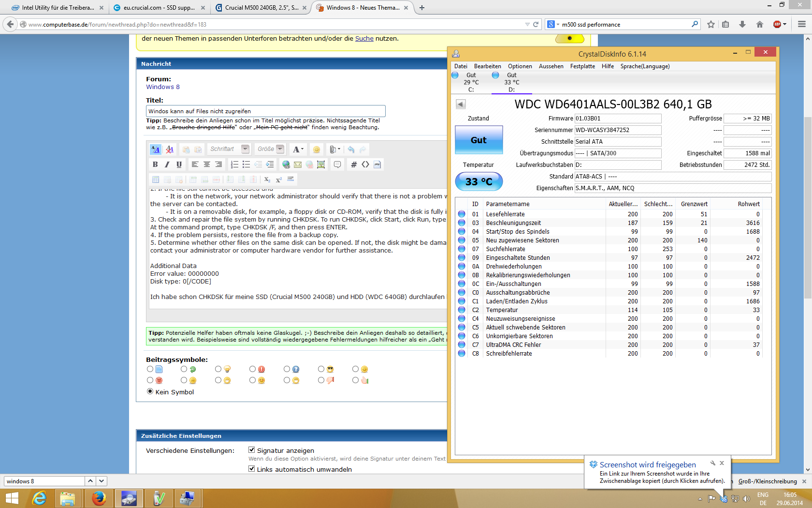Open the Optionen menu

point(520,66)
